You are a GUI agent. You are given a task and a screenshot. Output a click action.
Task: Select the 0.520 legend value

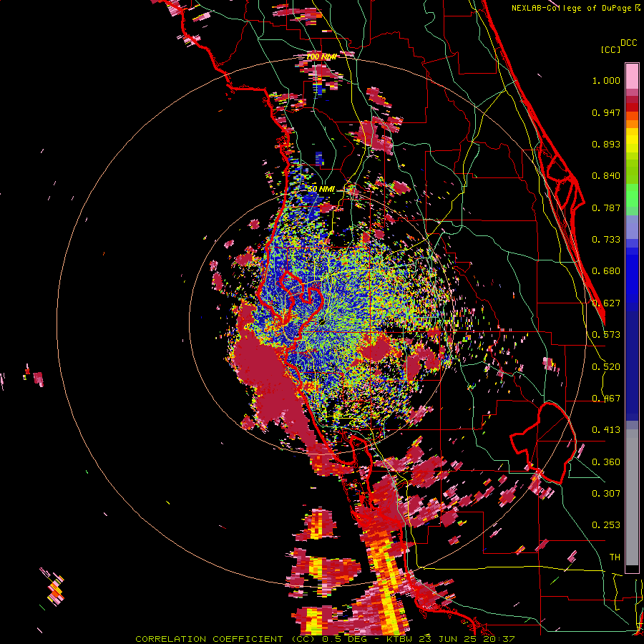click(x=606, y=367)
